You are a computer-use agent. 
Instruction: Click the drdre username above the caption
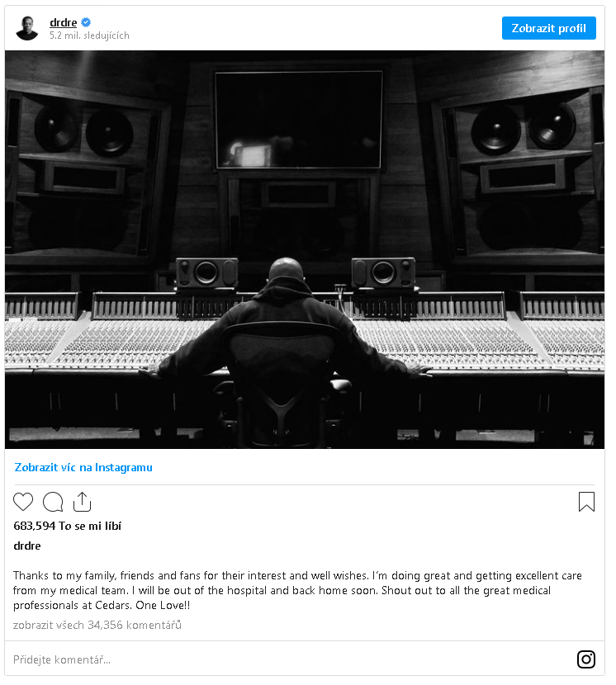click(x=27, y=546)
